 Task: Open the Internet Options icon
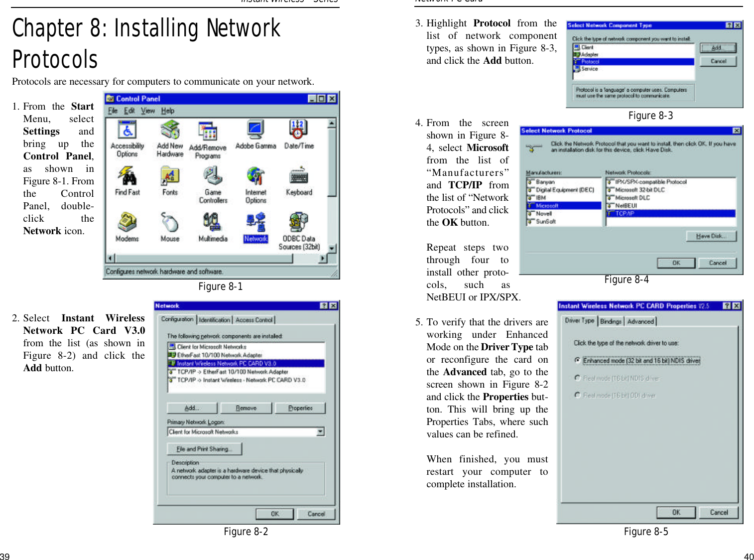[x=255, y=185]
